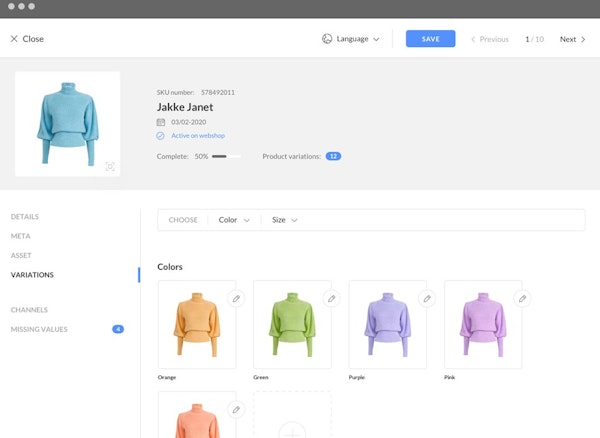Screen dimensions: 600x438
Task: Edit the Purple sweater variation
Action: point(427,298)
